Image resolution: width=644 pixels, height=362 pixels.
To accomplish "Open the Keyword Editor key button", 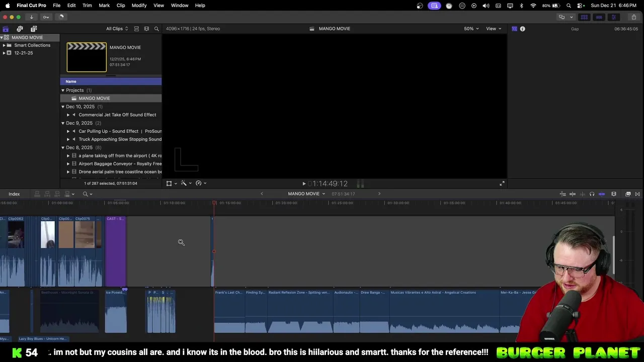I will [46, 17].
